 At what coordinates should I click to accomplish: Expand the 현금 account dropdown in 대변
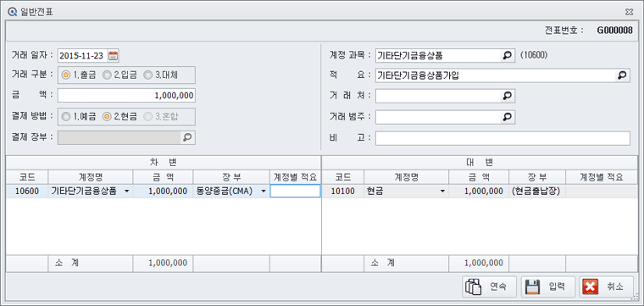442,192
